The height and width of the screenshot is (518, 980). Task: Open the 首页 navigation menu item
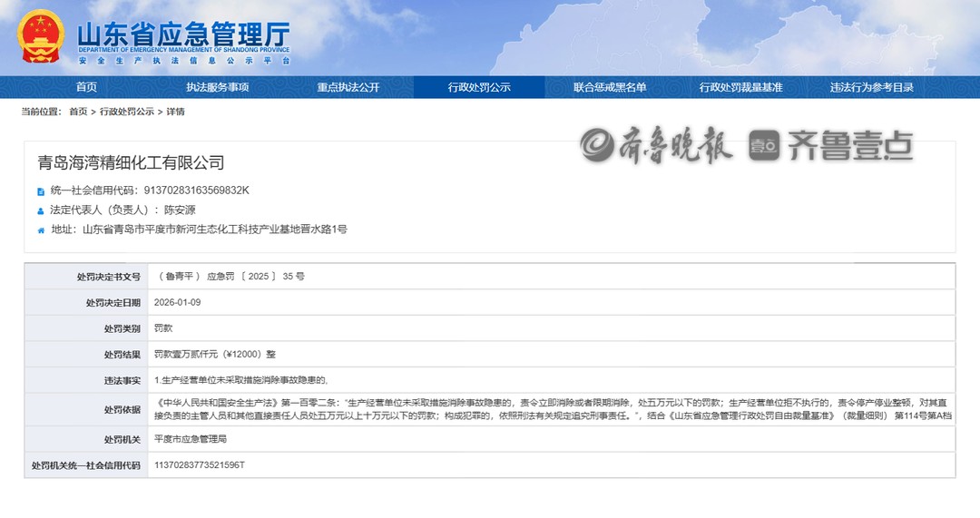coord(86,87)
